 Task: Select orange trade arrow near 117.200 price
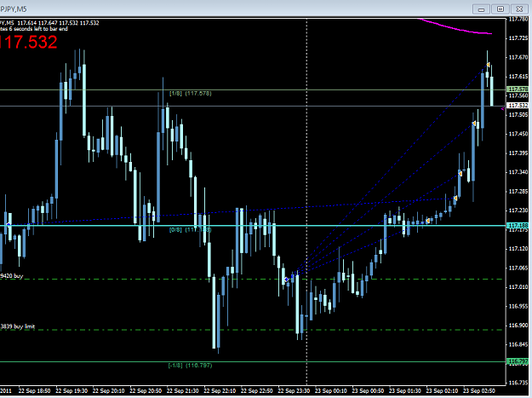(428, 221)
